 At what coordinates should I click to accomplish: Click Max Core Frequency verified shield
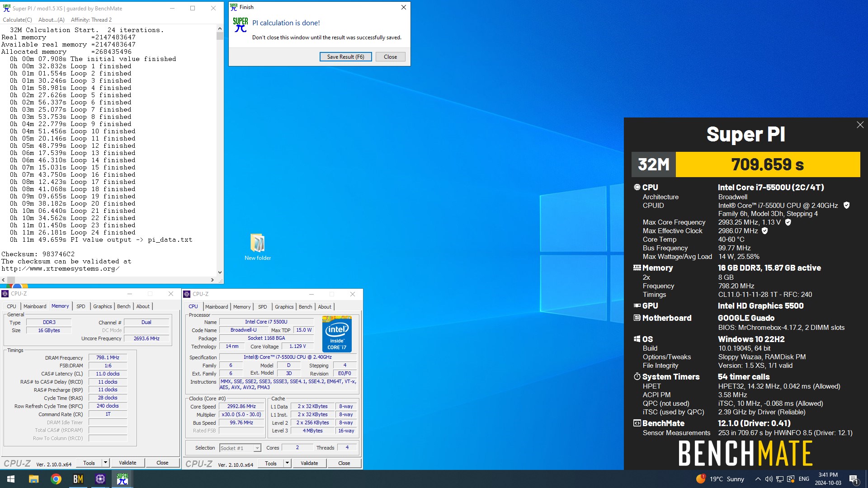coord(788,222)
